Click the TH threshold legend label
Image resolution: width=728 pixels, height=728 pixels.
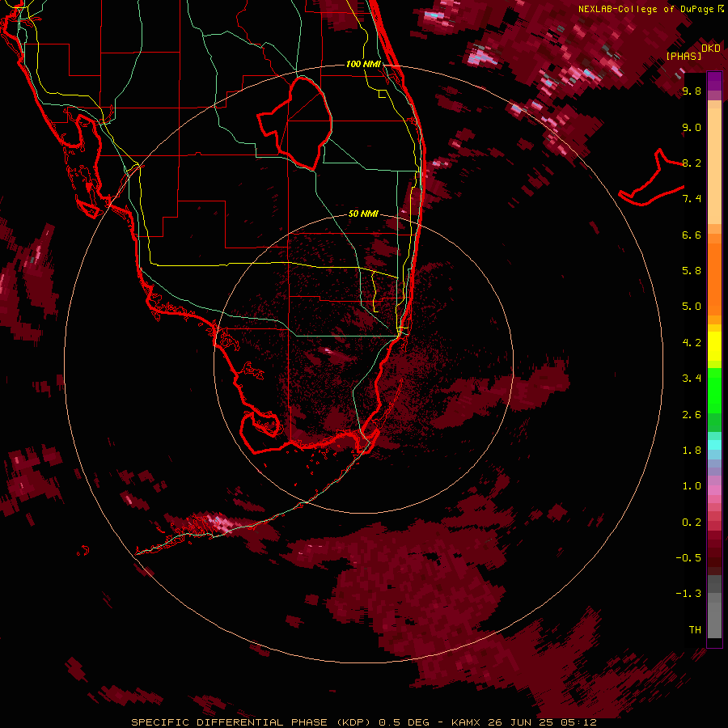(x=695, y=630)
